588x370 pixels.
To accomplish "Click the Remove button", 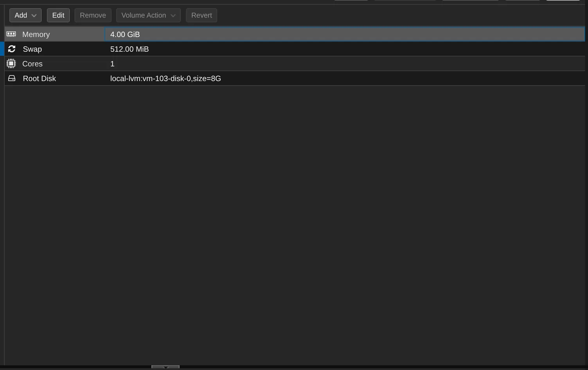I will point(93,15).
